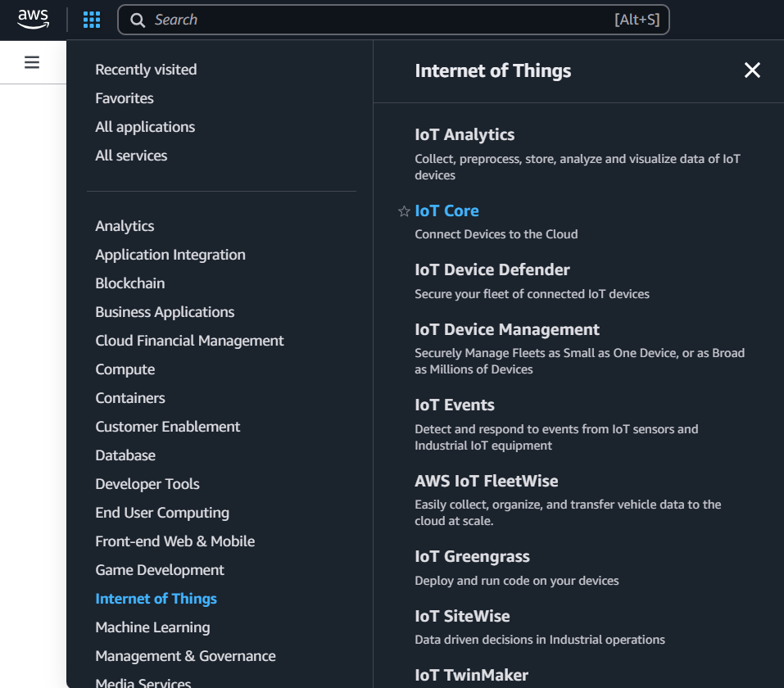The image size is (784, 688).
Task: Click the AWS logo home icon
Action: coord(34,20)
